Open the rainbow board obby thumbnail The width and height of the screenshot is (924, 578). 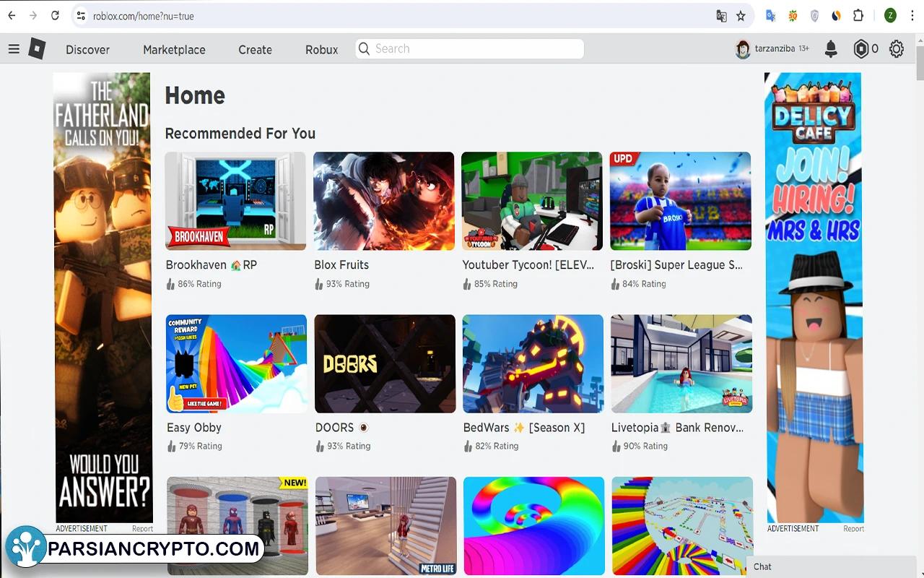(682, 526)
